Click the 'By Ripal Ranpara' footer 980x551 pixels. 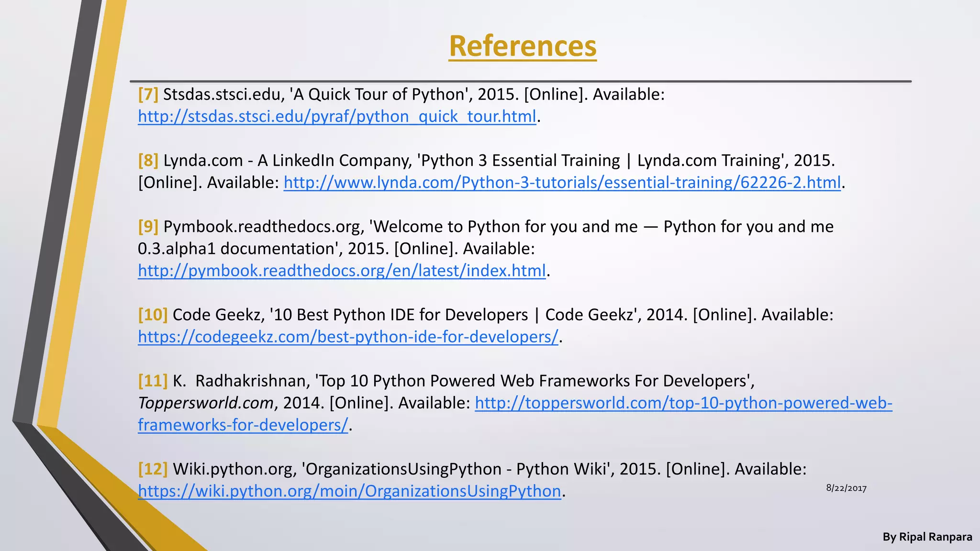pos(927,537)
